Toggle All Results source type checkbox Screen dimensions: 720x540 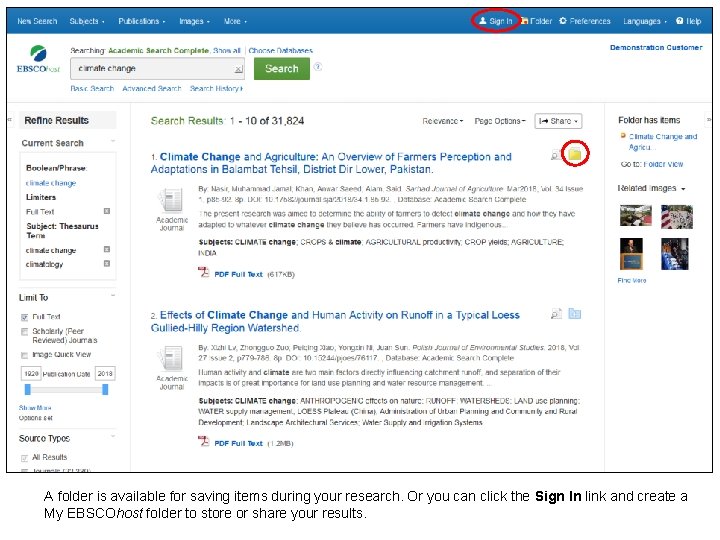tap(25, 458)
